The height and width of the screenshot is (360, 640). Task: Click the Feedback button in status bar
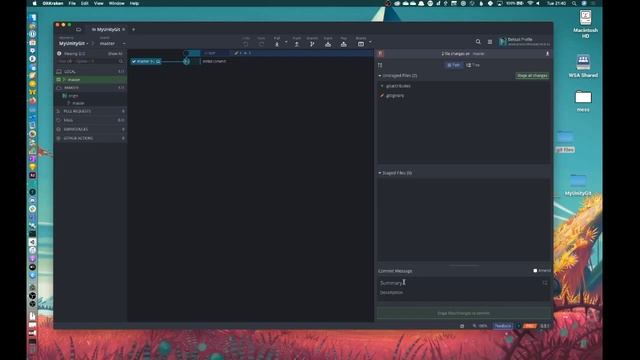[503, 326]
